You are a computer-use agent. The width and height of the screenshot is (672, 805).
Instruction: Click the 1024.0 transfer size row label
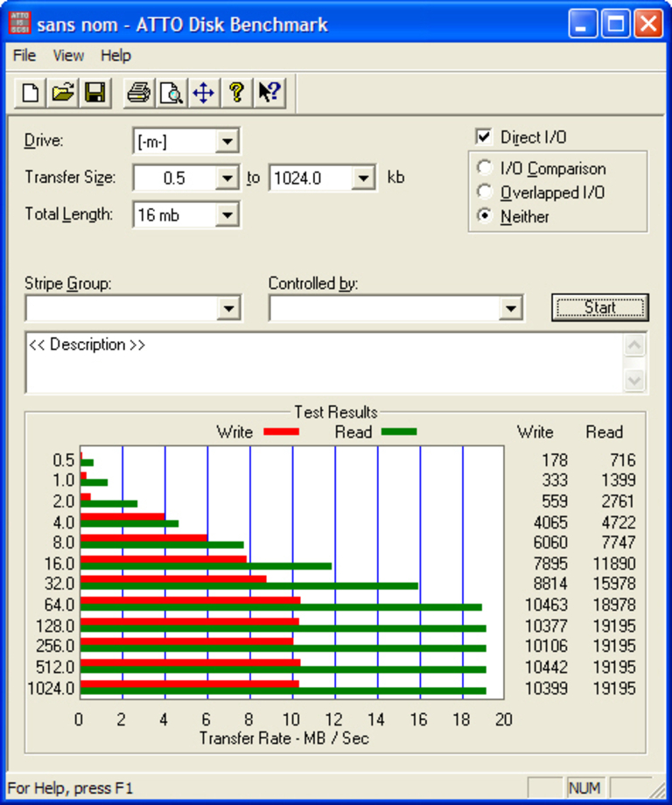[x=51, y=688]
